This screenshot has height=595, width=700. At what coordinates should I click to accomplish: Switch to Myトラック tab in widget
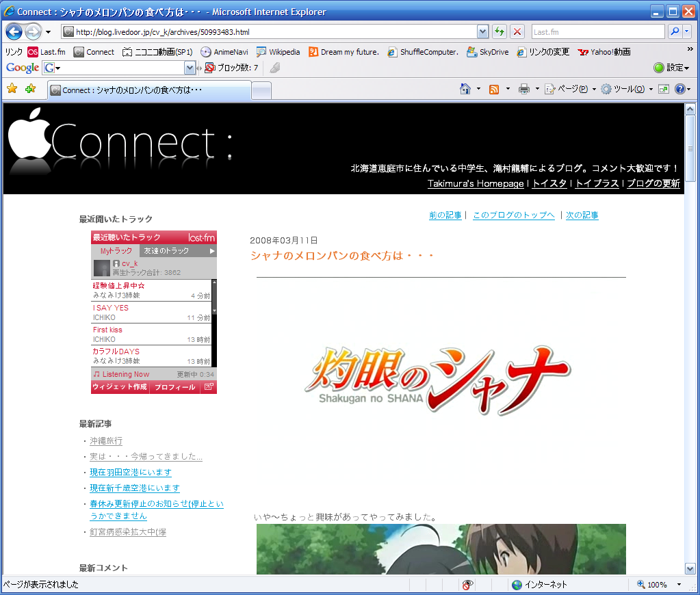(116, 251)
